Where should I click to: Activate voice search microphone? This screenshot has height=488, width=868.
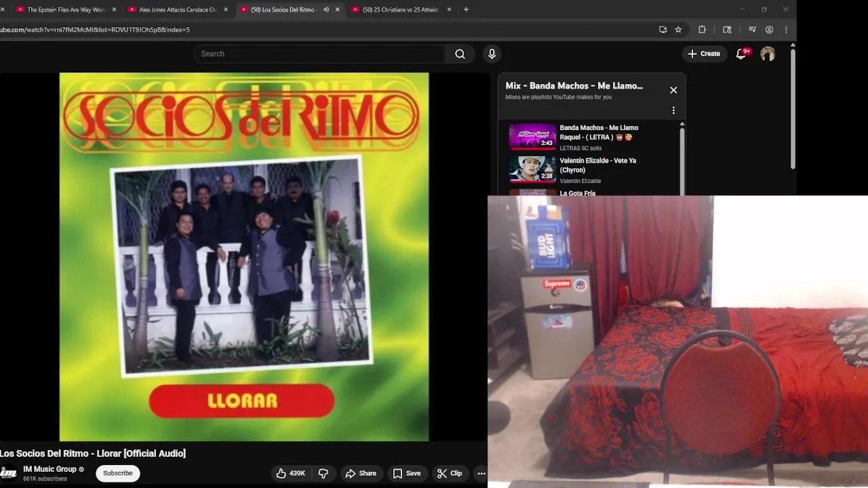click(492, 54)
